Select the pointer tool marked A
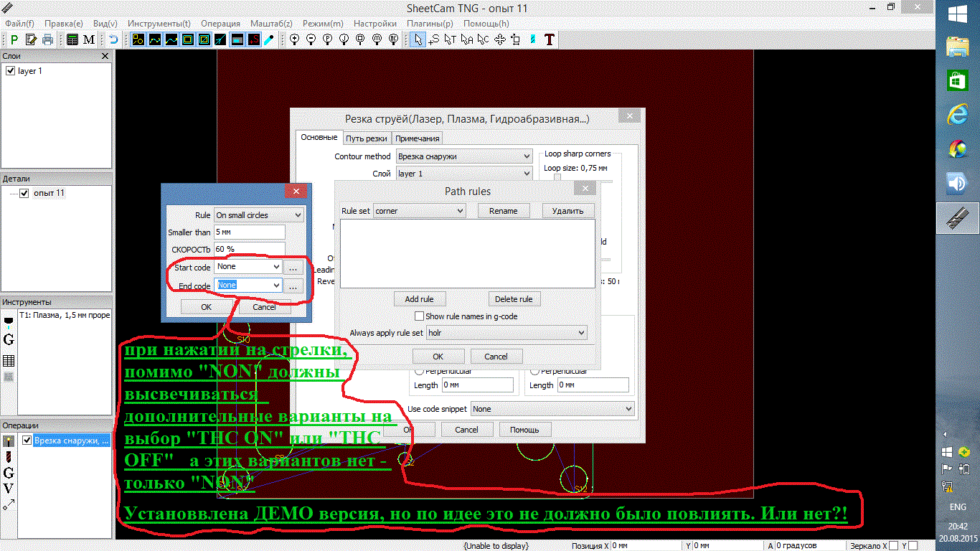This screenshot has width=980, height=551. coord(466,39)
